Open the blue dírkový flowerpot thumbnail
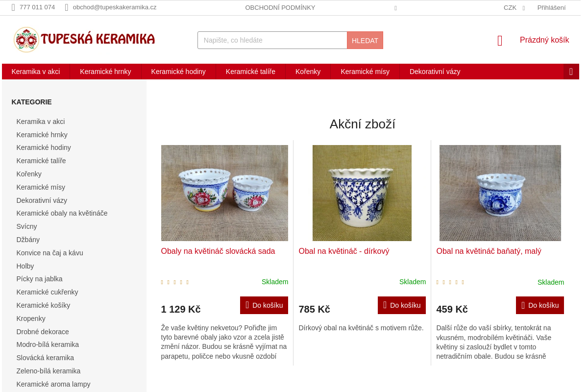The height and width of the screenshot is (392, 588). point(362,193)
